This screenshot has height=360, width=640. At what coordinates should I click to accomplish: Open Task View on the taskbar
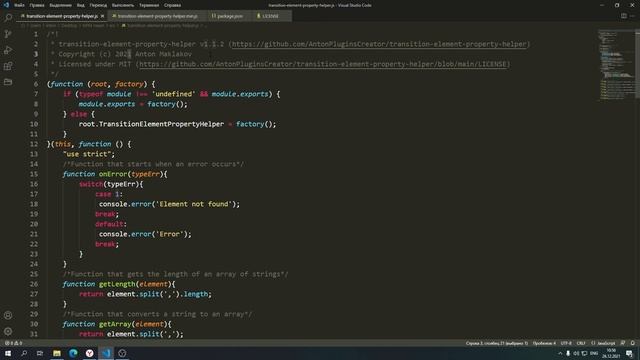(40, 353)
